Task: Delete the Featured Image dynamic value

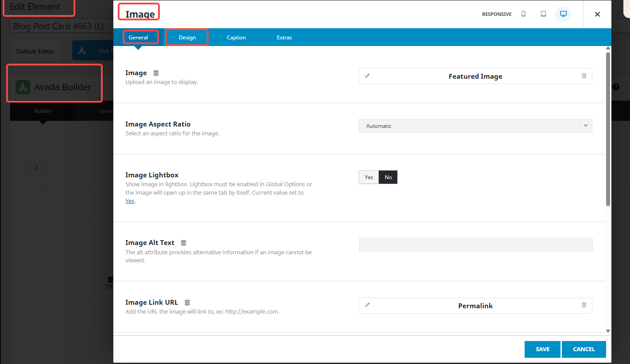Action: coord(584,76)
